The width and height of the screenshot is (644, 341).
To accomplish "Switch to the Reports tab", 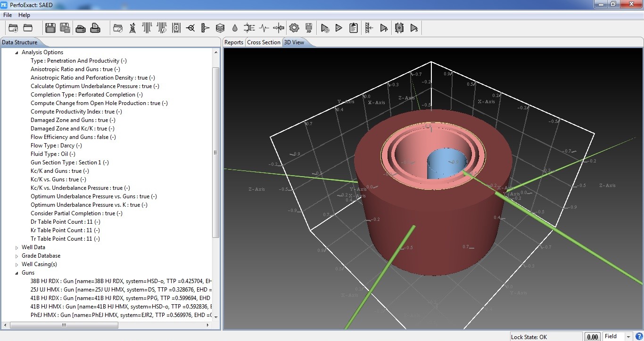I will coord(234,42).
